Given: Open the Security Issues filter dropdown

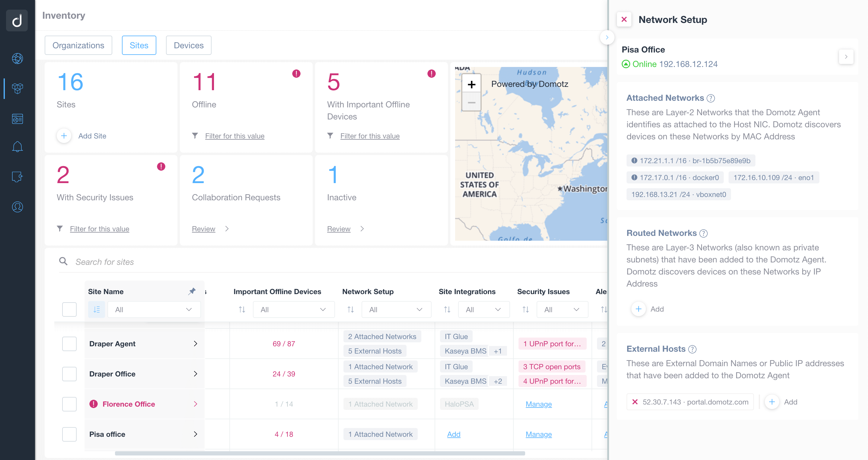Looking at the screenshot, I should coord(562,309).
